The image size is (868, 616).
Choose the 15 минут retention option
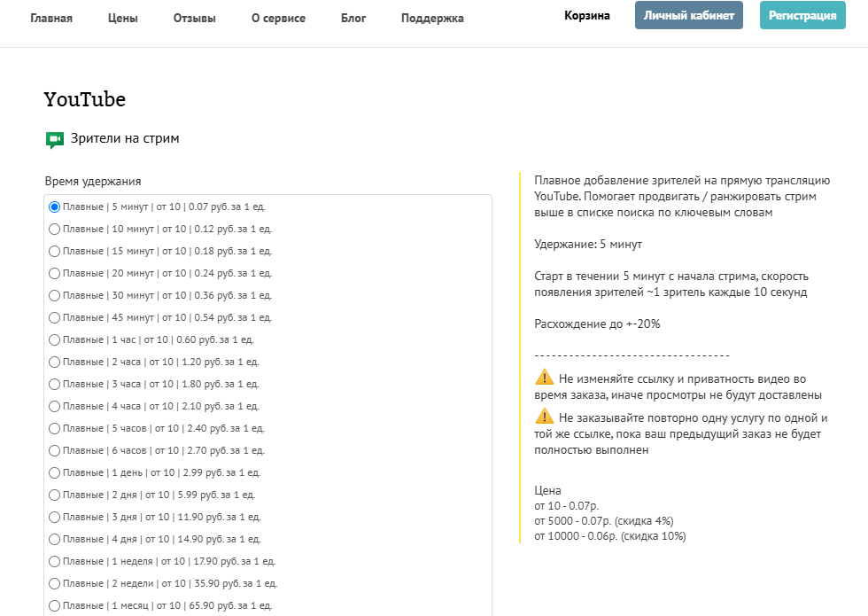point(54,251)
